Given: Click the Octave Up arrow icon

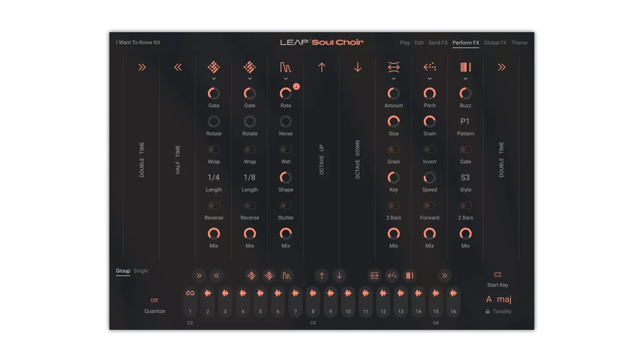Looking at the screenshot, I should tap(322, 67).
